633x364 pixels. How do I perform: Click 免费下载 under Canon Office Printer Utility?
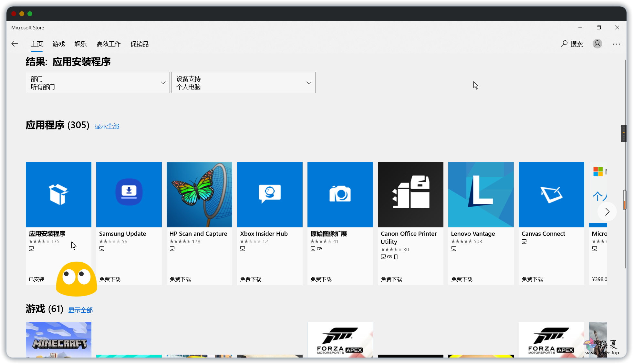[391, 279]
